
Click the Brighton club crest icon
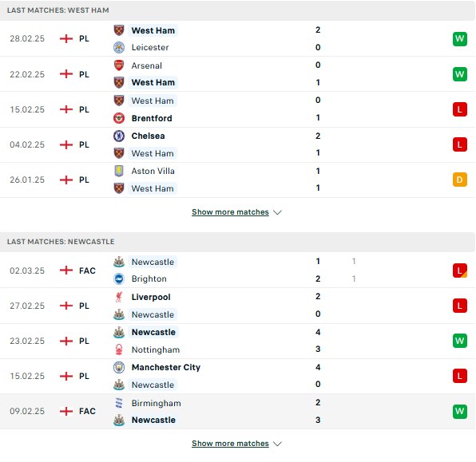pyautogui.click(x=119, y=278)
